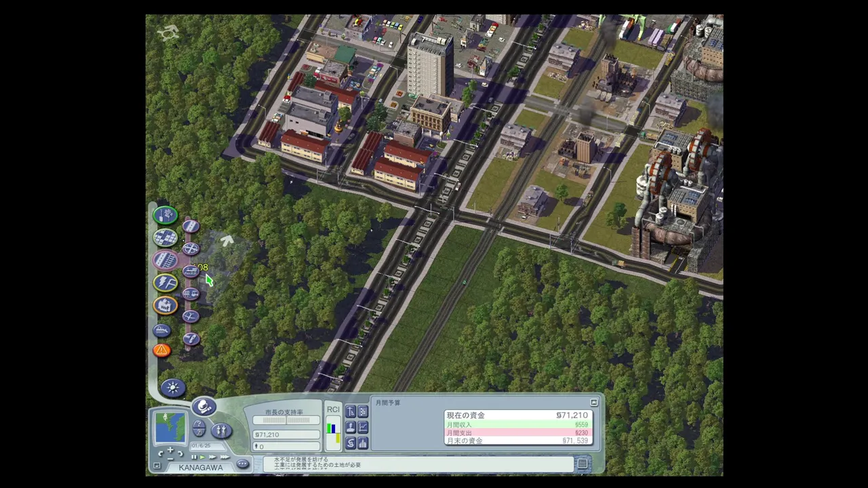This screenshot has width=868, height=488.
Task: Select the 現在の資金 budget row
Action: (518, 415)
